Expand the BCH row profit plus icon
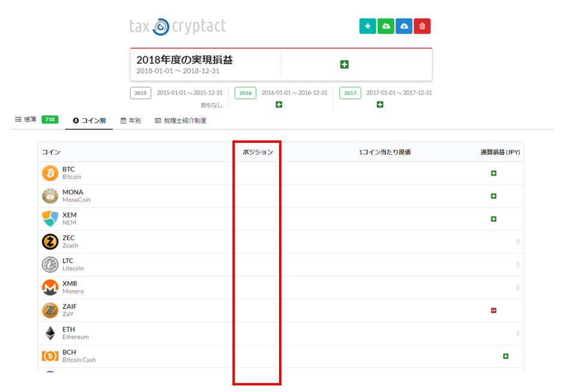The width and height of the screenshot is (564, 392). pyautogui.click(x=505, y=356)
